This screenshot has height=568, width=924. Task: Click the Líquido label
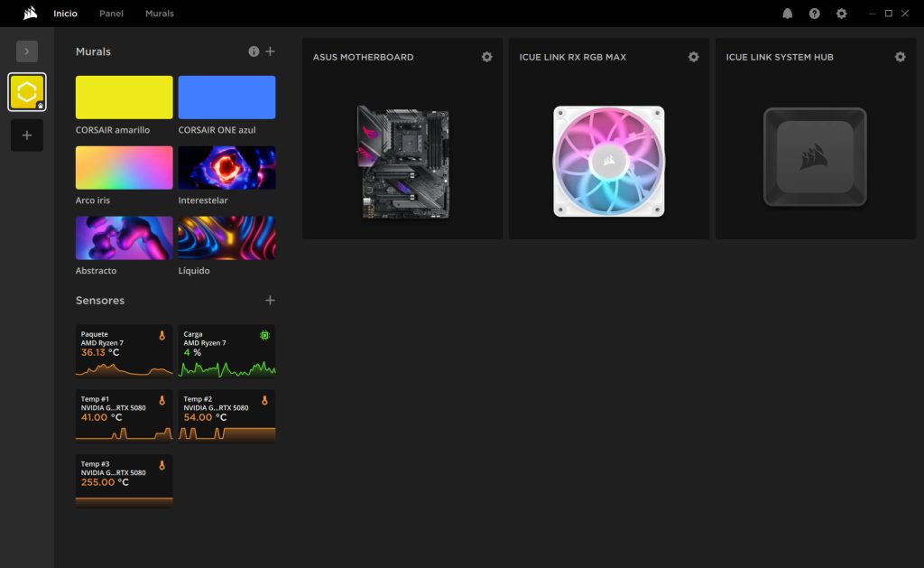[x=194, y=270]
